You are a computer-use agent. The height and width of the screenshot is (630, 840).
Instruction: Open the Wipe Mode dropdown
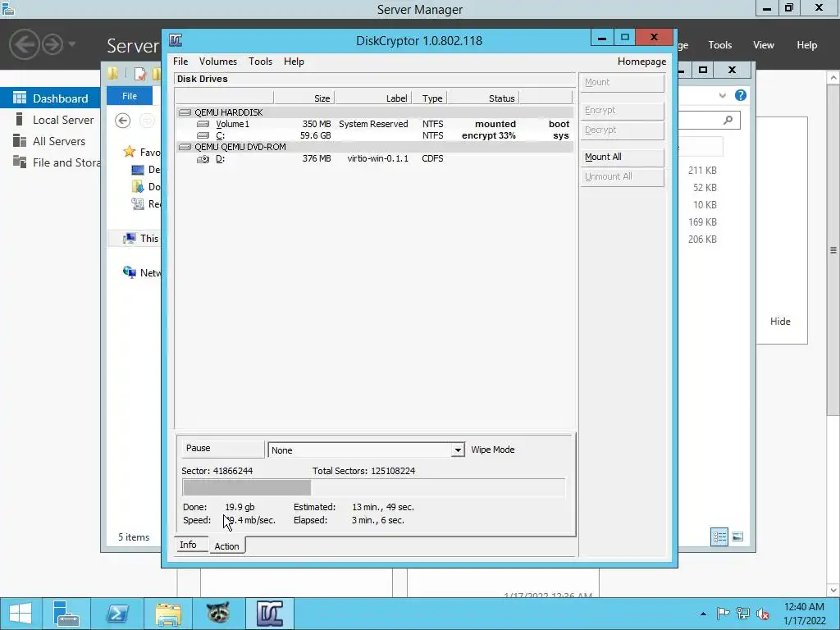458,450
